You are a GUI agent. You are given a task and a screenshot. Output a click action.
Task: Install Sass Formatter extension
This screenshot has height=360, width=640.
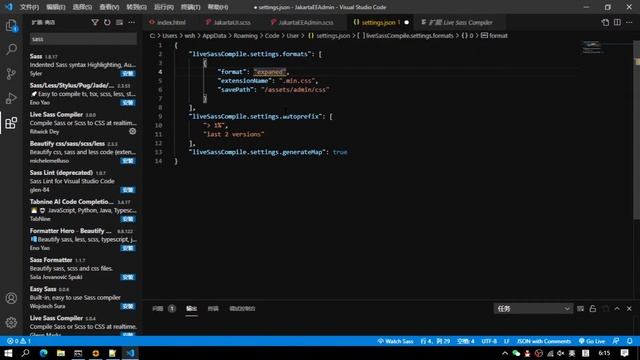coord(128,277)
